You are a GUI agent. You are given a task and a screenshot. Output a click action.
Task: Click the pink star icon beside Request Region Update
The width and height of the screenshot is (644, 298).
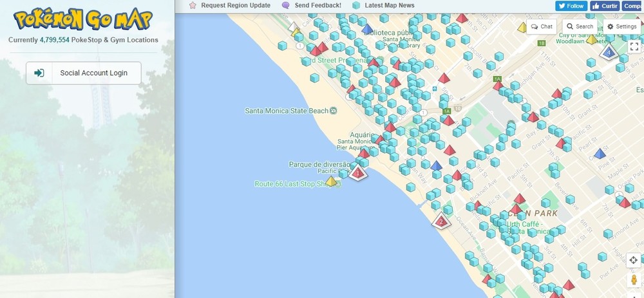pyautogui.click(x=193, y=5)
